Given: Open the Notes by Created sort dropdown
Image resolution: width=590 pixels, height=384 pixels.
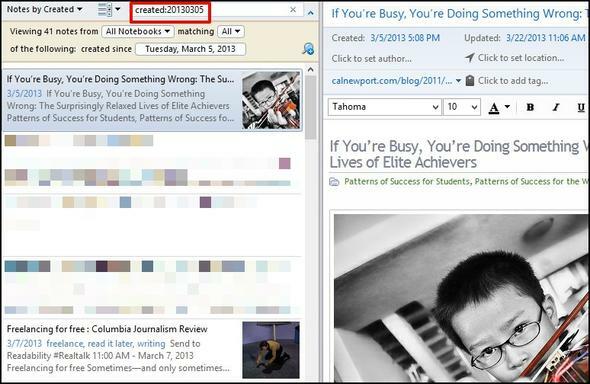Looking at the screenshot, I should pyautogui.click(x=44, y=9).
